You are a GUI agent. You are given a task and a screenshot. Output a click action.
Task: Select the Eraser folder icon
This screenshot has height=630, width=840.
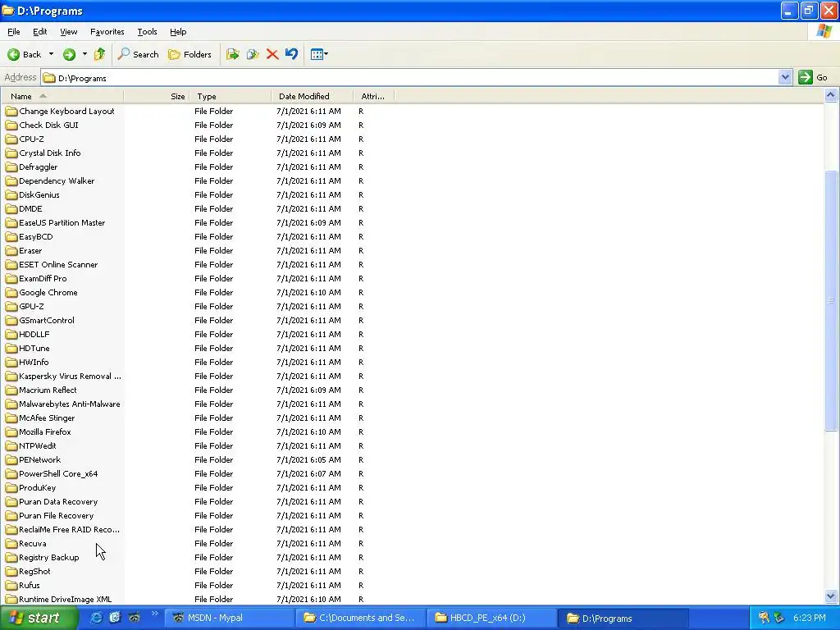[11, 251]
